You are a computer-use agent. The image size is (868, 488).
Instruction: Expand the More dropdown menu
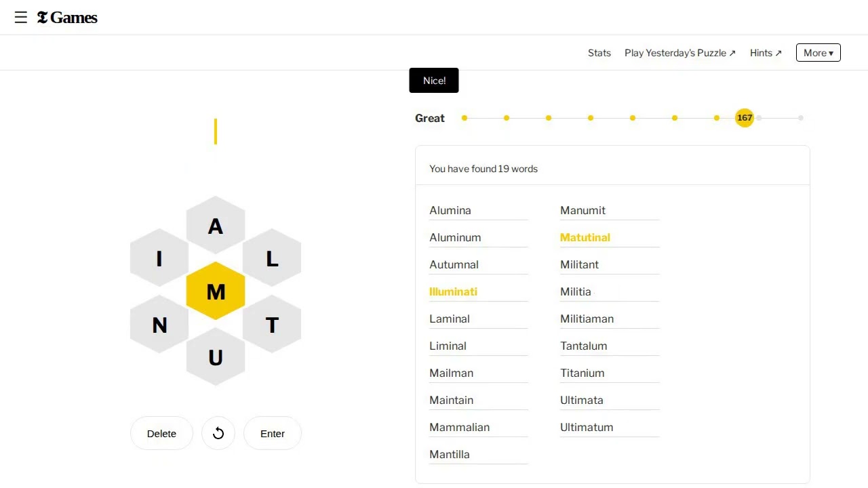[818, 53]
